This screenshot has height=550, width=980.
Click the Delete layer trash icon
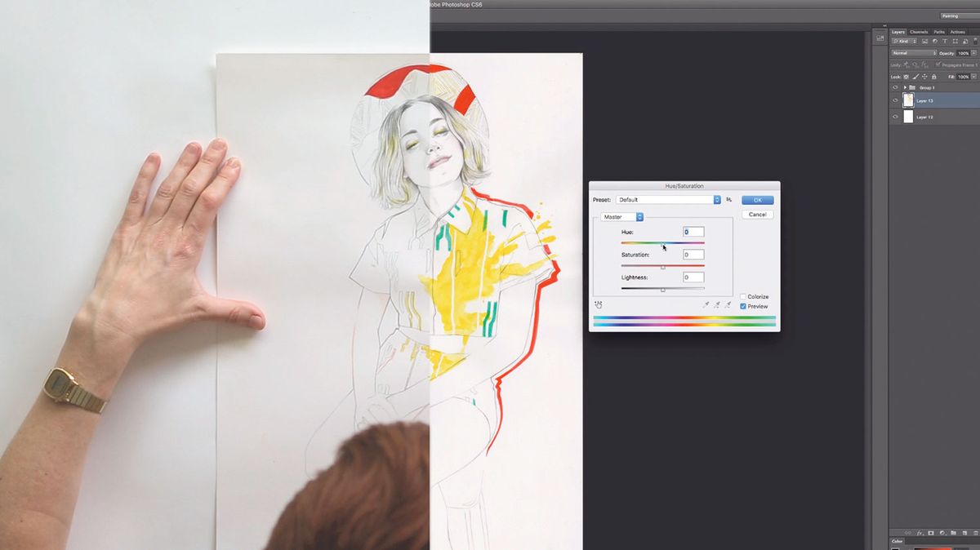pyautogui.click(x=977, y=533)
